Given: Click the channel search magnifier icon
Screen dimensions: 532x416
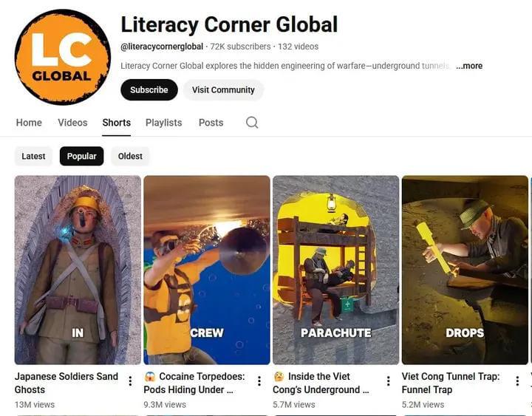Looking at the screenshot, I should pos(252,123).
